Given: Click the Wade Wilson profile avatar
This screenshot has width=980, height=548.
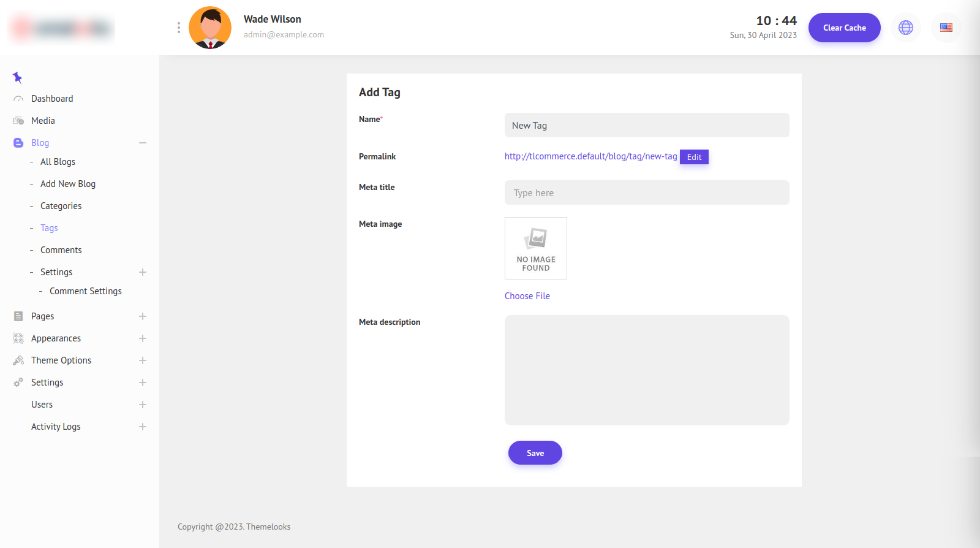Looking at the screenshot, I should 210,28.
